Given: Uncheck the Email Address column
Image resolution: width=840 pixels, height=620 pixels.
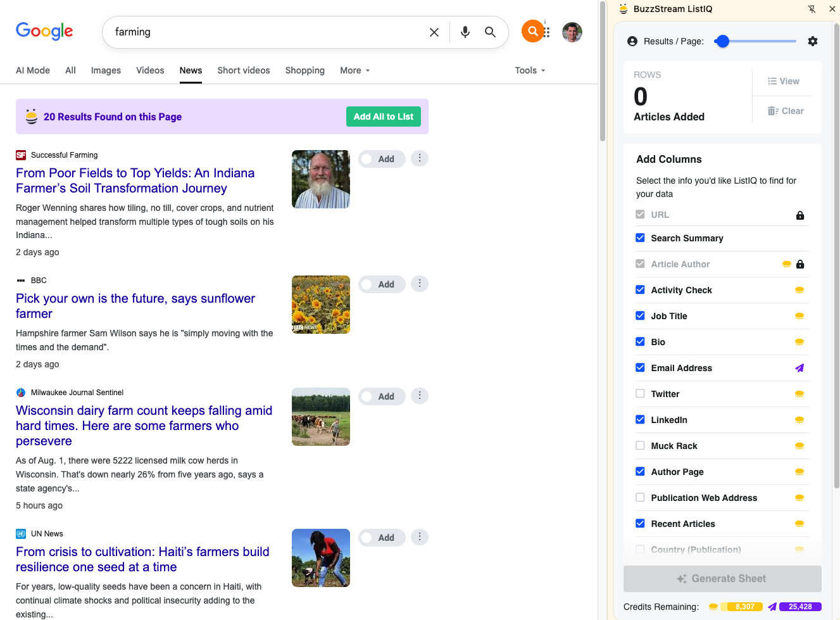Looking at the screenshot, I should [640, 368].
